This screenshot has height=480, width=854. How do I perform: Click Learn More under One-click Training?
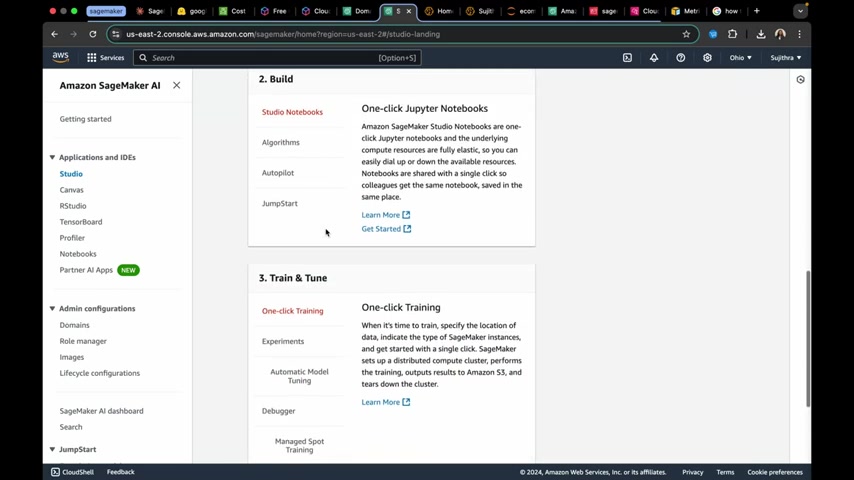[x=386, y=402]
